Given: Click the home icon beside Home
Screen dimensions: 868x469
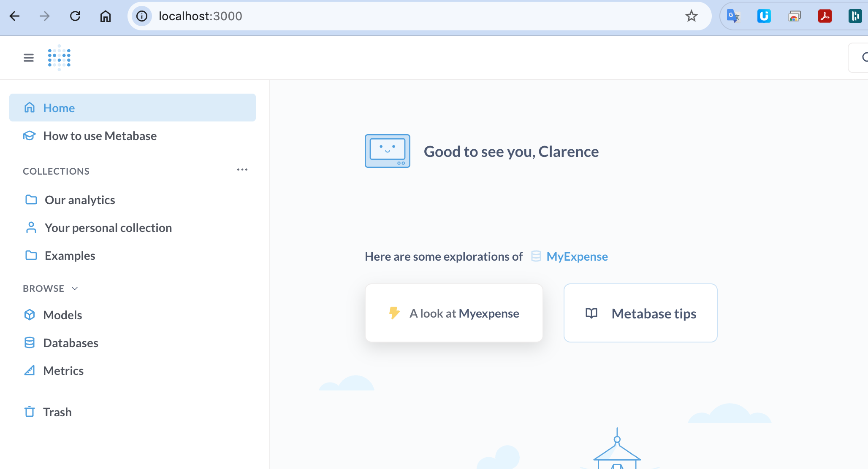Looking at the screenshot, I should (30, 108).
